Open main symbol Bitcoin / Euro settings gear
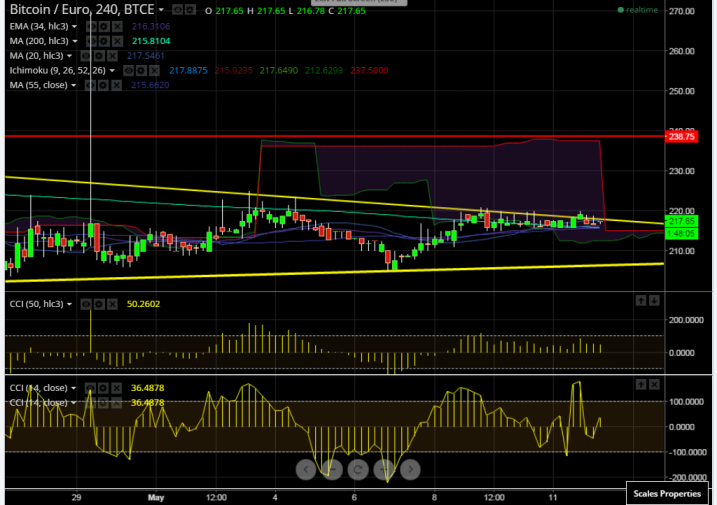 click(x=190, y=10)
